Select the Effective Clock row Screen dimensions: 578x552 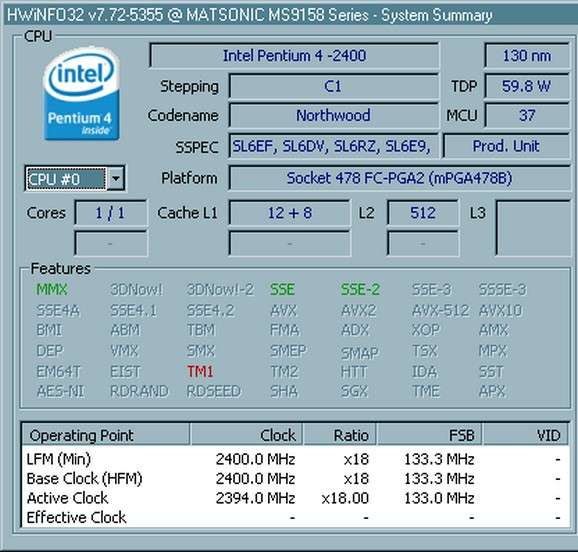295,517
